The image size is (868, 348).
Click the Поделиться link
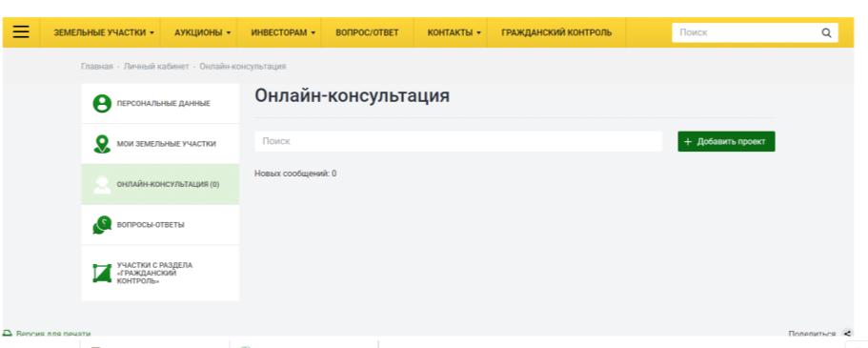coord(812,334)
